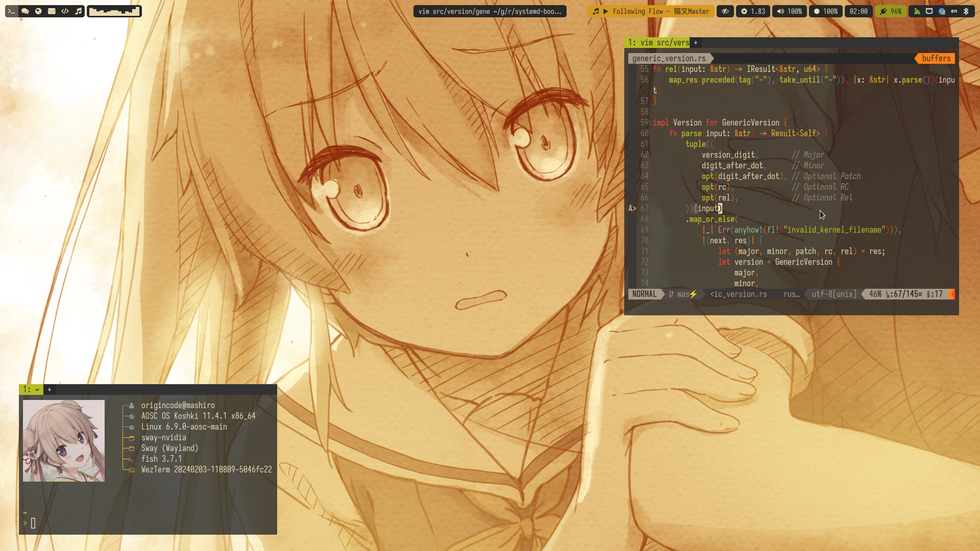Image resolution: width=980 pixels, height=551 pixels.
Task: Open the web browser workspace icon
Action: click(38, 11)
